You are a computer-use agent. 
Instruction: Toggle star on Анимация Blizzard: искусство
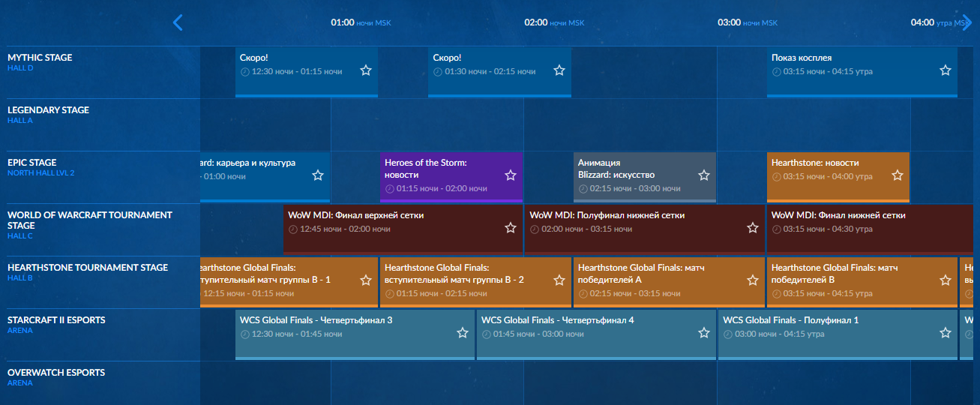703,175
